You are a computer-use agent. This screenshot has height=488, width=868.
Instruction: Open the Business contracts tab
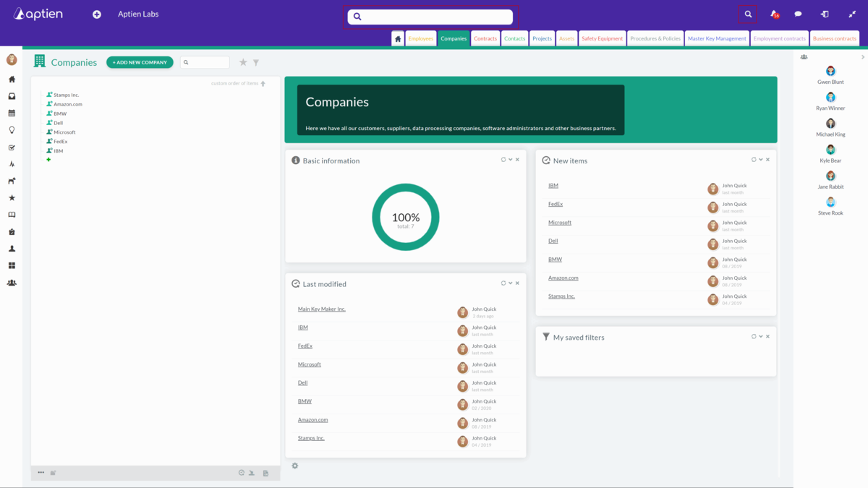click(x=835, y=39)
